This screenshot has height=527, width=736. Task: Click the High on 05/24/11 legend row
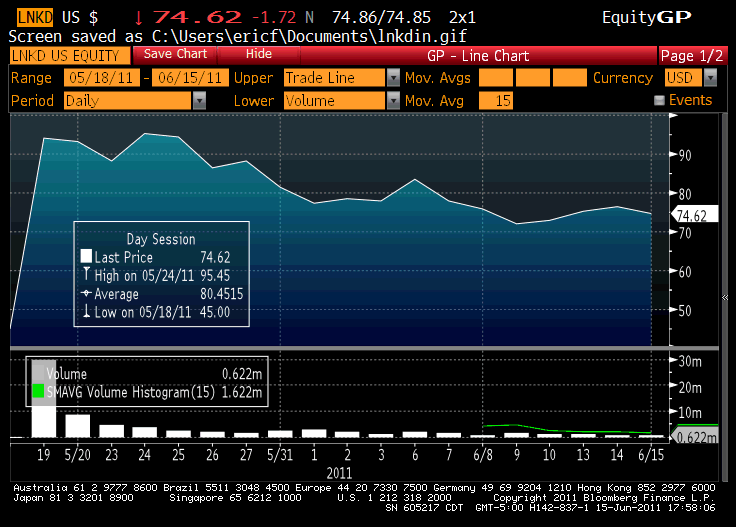coord(162,275)
